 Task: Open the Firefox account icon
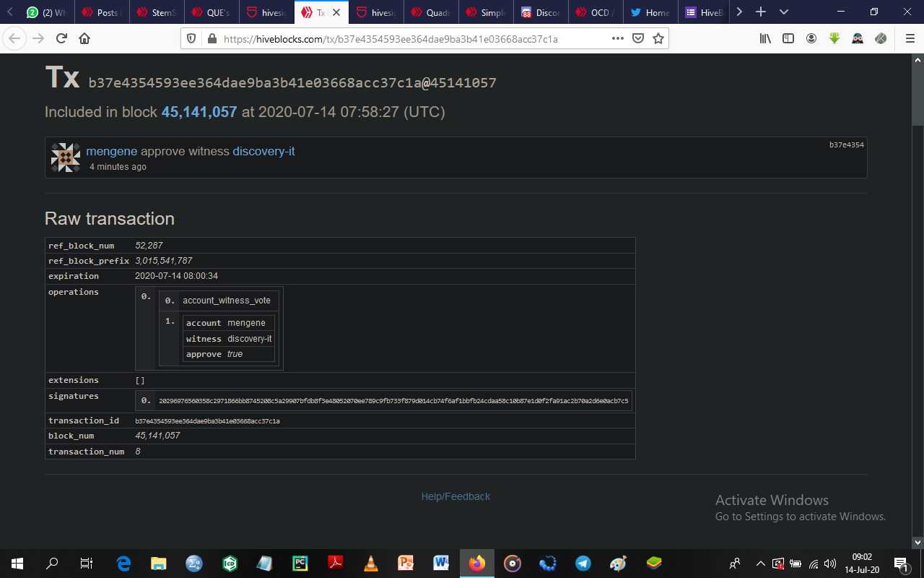811,38
